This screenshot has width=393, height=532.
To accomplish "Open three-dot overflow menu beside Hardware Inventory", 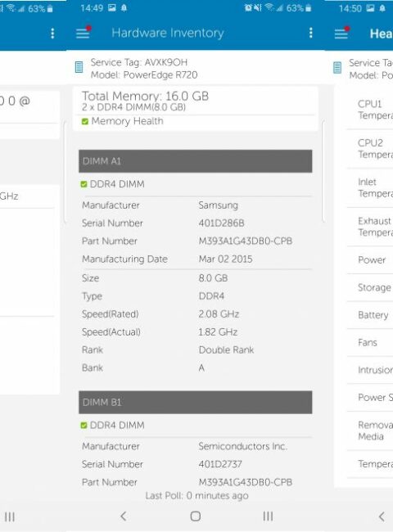I will coord(310,33).
